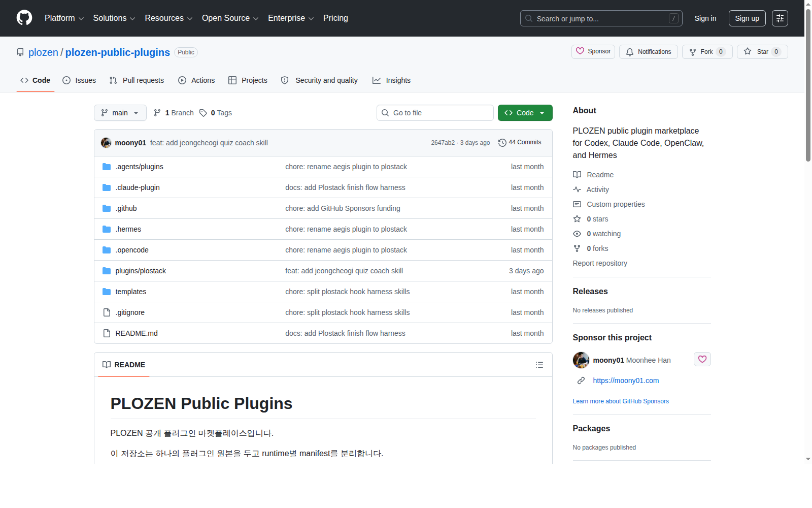
Task: Click the .opencode folder icon
Action: (107, 250)
